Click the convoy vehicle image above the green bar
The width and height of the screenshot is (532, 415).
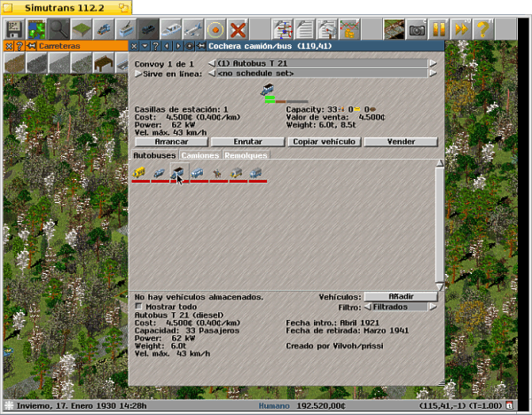[x=267, y=90]
